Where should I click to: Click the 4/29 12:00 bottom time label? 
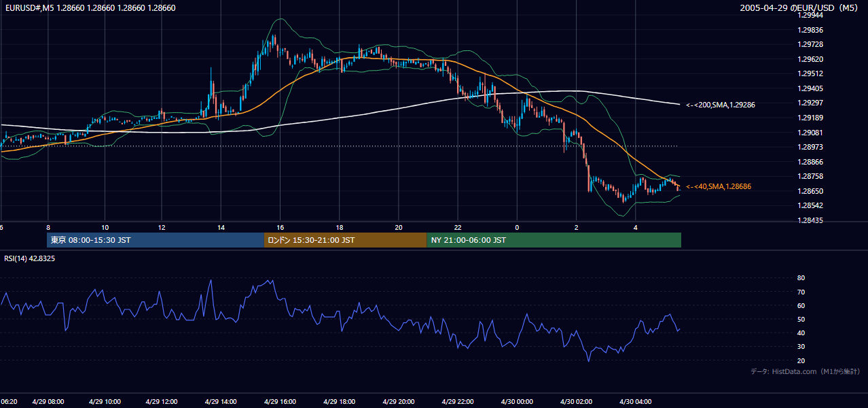point(161,402)
